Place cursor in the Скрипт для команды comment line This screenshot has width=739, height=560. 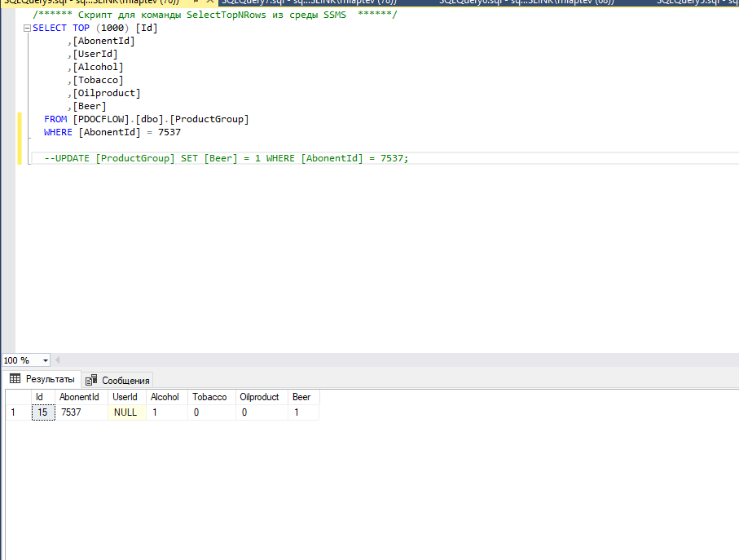pyautogui.click(x=215, y=15)
